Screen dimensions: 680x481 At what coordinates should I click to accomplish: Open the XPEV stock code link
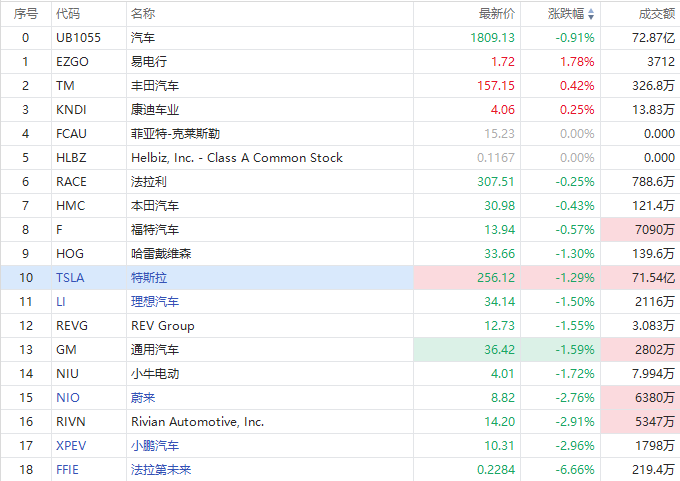click(x=71, y=445)
